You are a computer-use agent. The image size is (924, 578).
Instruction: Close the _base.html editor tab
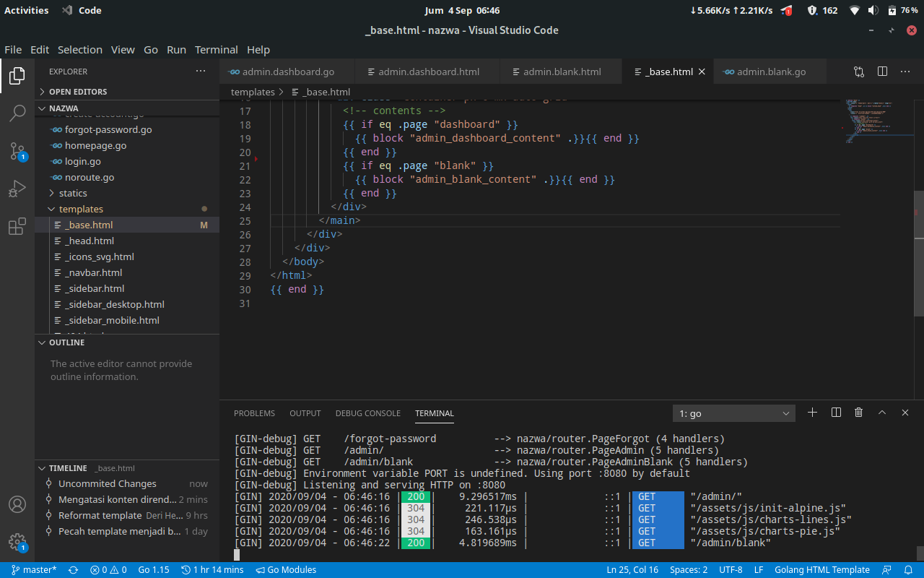[702, 72]
